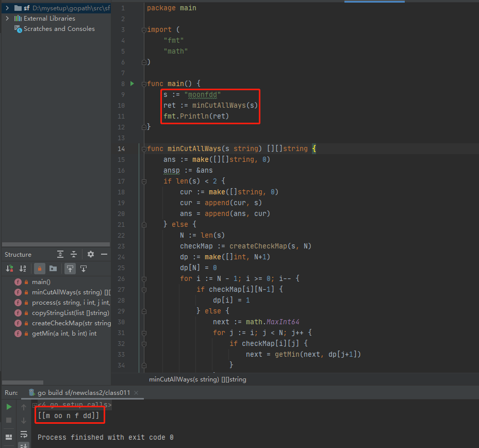This screenshot has height=448, width=479.
Task: Click 'Process finished with exit code 0' output
Action: coord(106,437)
